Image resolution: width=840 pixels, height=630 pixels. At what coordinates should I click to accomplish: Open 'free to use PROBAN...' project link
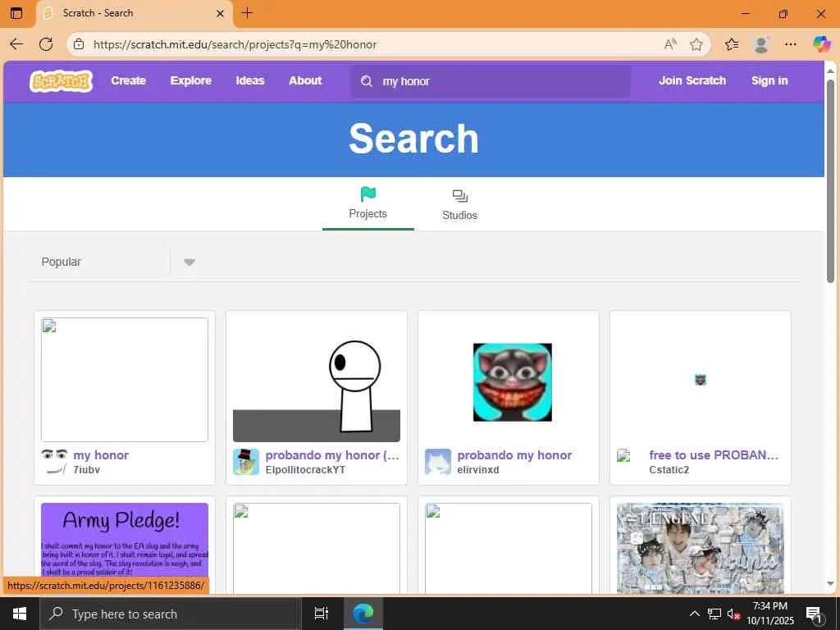click(714, 454)
